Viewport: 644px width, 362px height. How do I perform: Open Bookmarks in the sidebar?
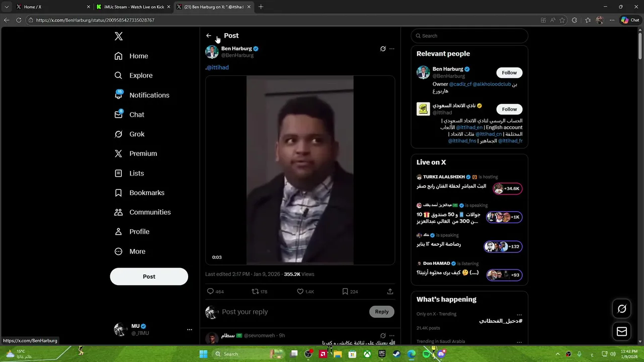coord(139,193)
